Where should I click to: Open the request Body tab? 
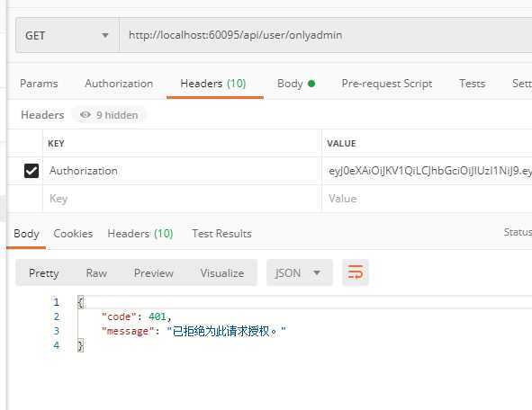pos(296,84)
